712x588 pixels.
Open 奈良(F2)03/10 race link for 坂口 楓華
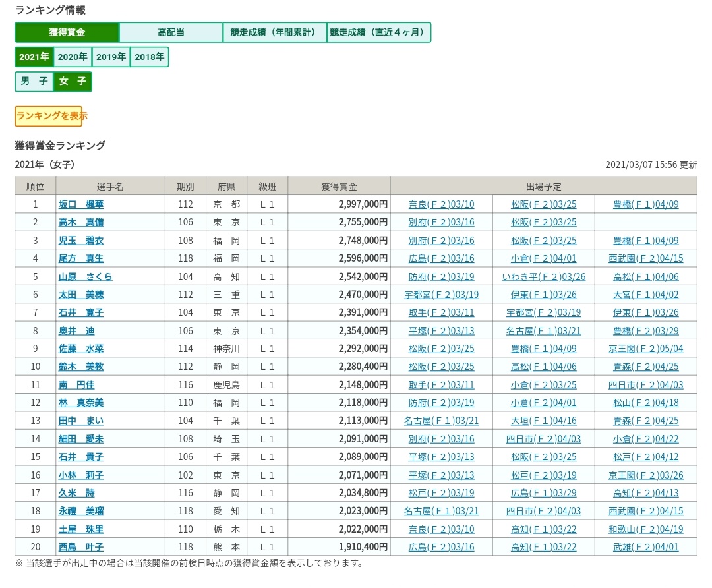tap(441, 204)
